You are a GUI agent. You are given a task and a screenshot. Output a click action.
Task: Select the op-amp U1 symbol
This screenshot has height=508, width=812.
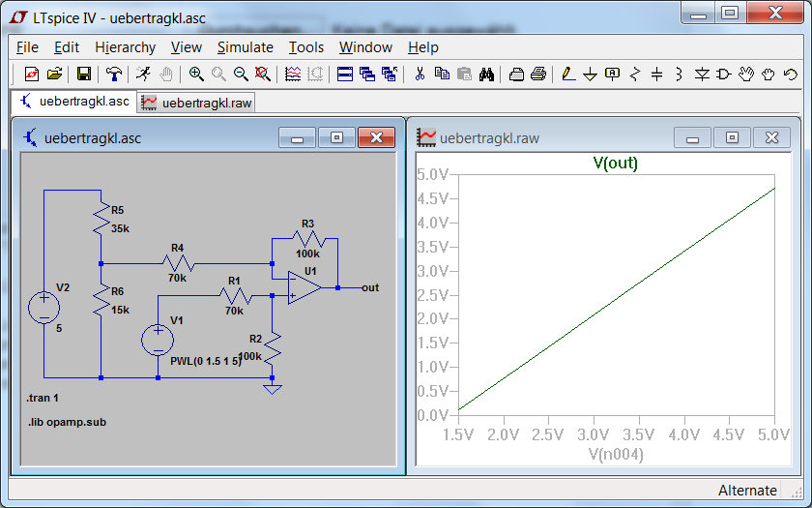304,287
